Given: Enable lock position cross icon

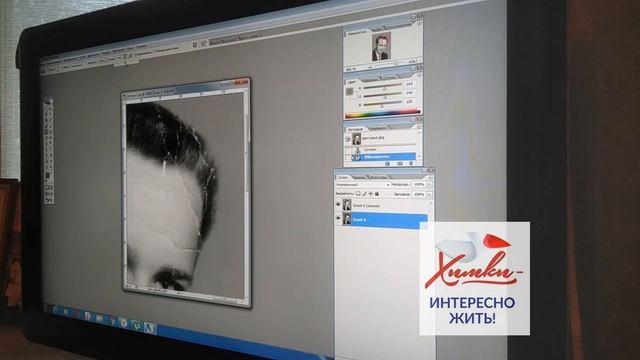Looking at the screenshot, I should pyautogui.click(x=371, y=193).
